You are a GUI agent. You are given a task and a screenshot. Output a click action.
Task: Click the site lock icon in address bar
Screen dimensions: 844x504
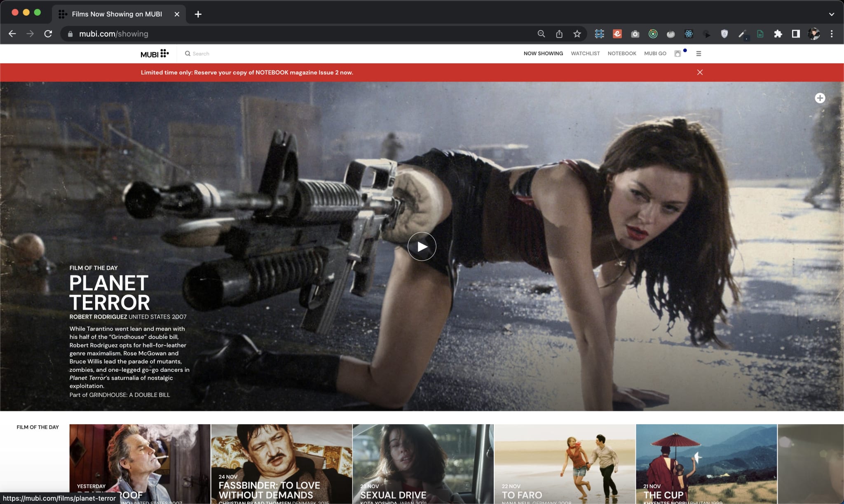[x=70, y=34]
